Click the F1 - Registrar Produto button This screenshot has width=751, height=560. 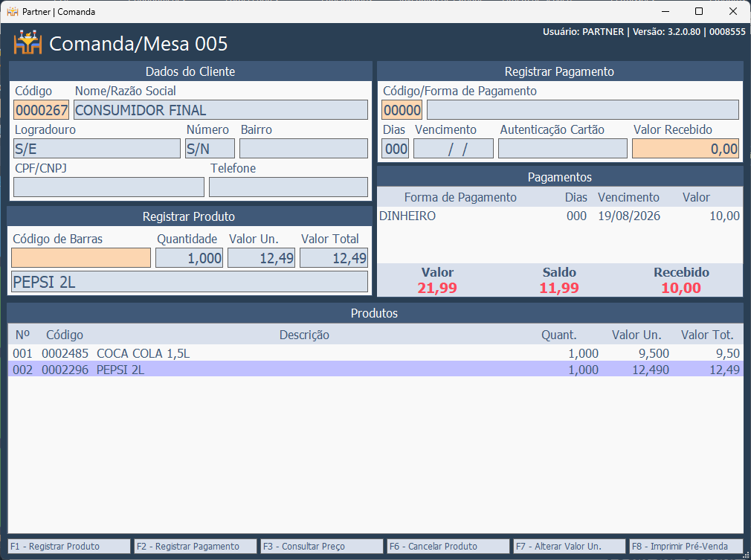coord(69,546)
